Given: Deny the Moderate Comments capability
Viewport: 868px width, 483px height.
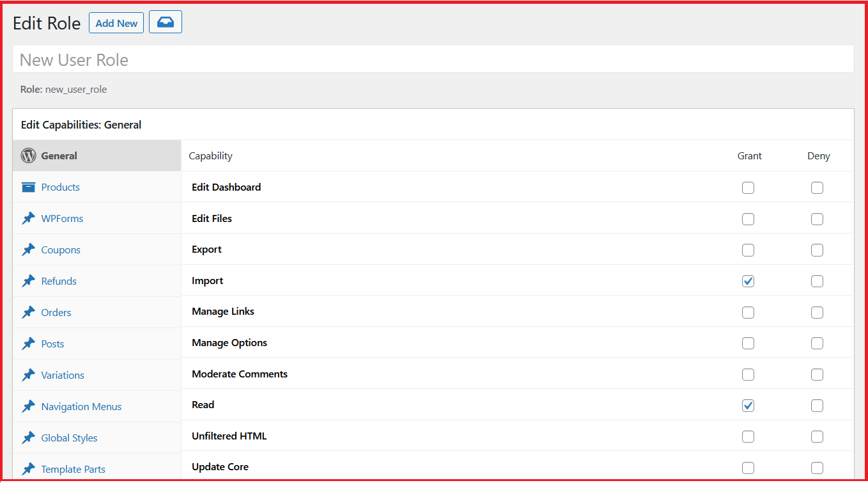Looking at the screenshot, I should [x=817, y=374].
